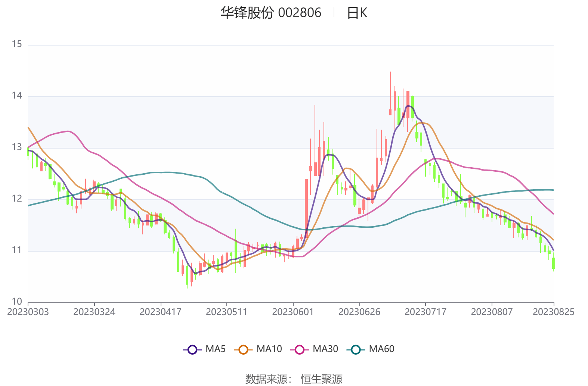Image resolution: width=588 pixels, height=386 pixels.
Task: Click the pink MA30 legend circle marker
Action: pyautogui.click(x=300, y=350)
